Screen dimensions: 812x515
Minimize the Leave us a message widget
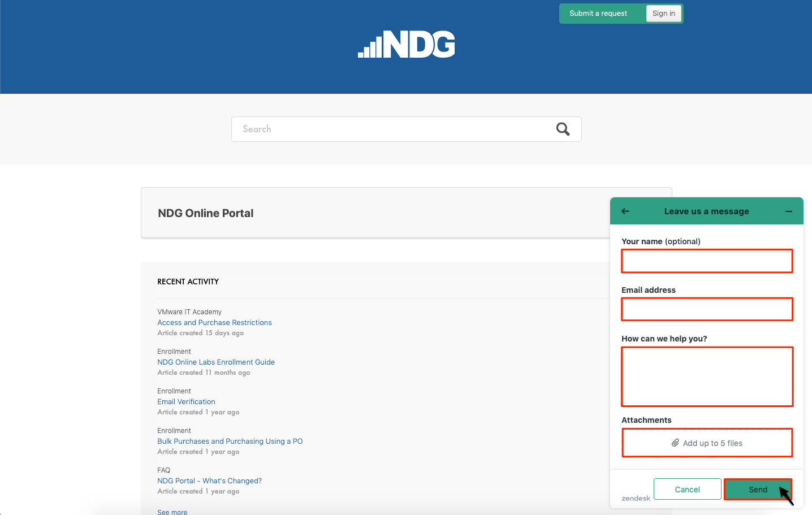point(789,211)
